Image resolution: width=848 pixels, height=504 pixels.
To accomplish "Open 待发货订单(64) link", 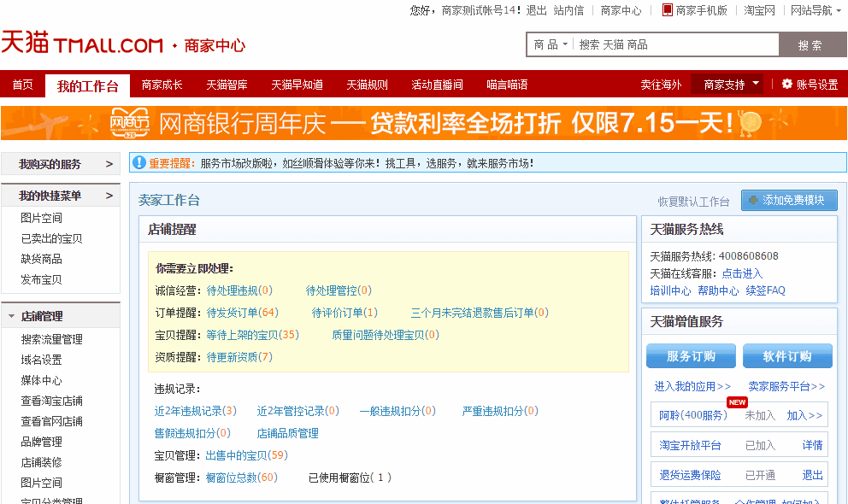I will [x=242, y=313].
